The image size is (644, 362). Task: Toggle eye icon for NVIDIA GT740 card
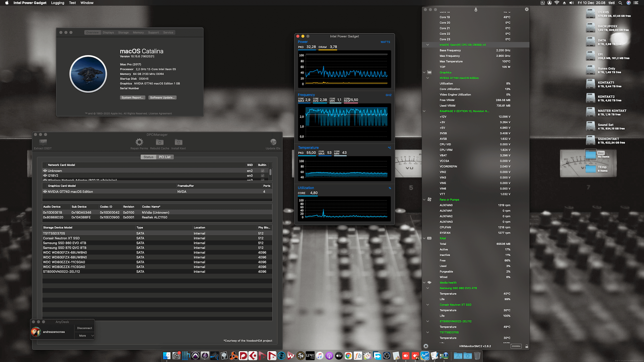[45, 192]
